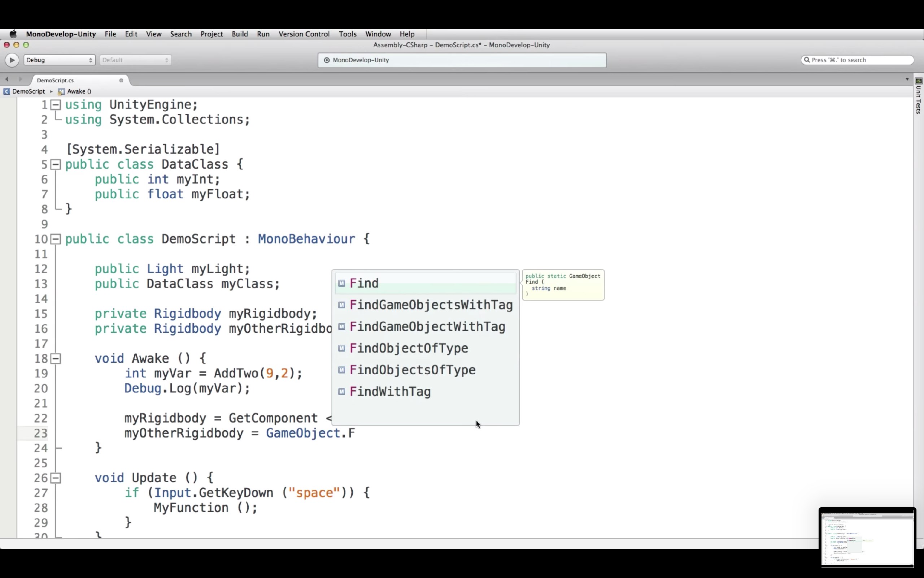Choose FindObjectsOfType completion
Screen dimensions: 924x578
click(425, 370)
